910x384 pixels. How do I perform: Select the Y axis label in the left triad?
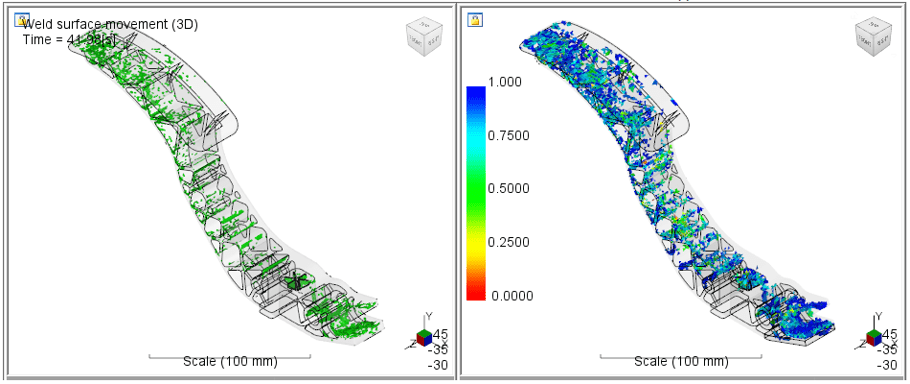click(x=429, y=316)
